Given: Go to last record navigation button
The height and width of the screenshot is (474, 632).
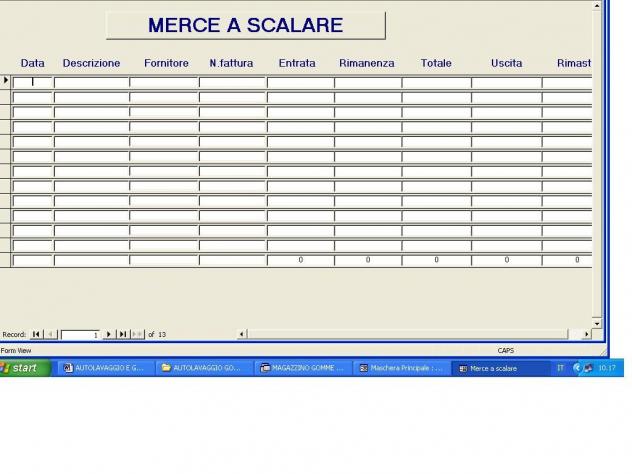Looking at the screenshot, I should 123,334.
